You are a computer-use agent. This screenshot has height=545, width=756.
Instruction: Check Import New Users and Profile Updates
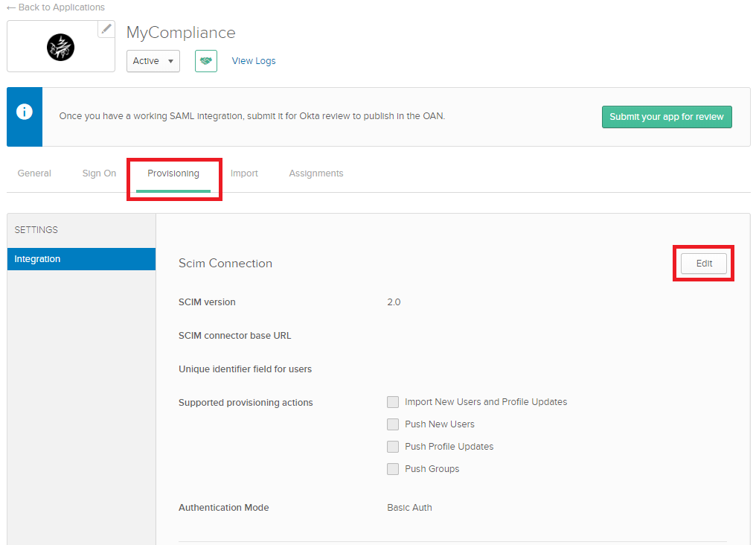coord(393,402)
